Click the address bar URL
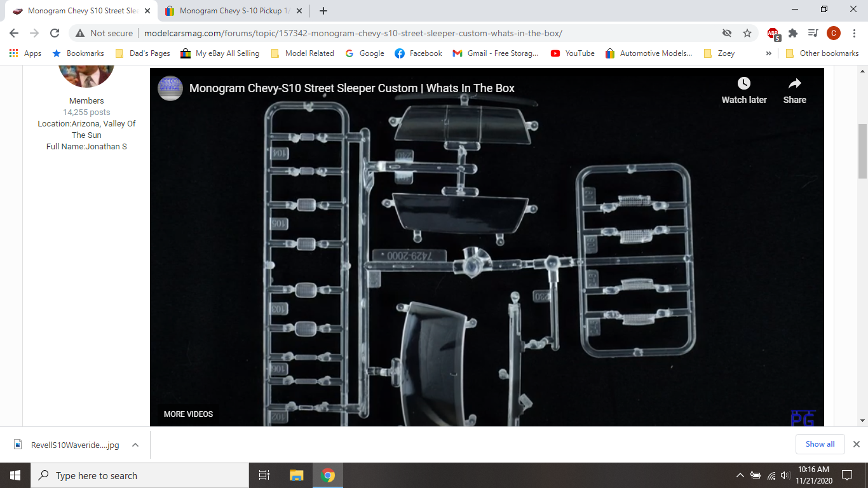This screenshot has width=868, height=488. tap(353, 33)
